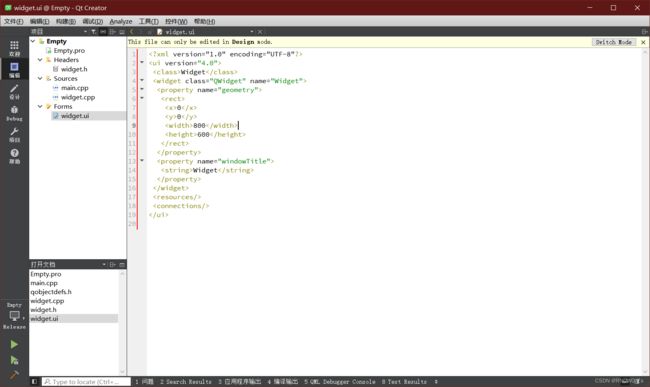650x387 pixels.
Task: Open the File menu
Action: (14, 21)
